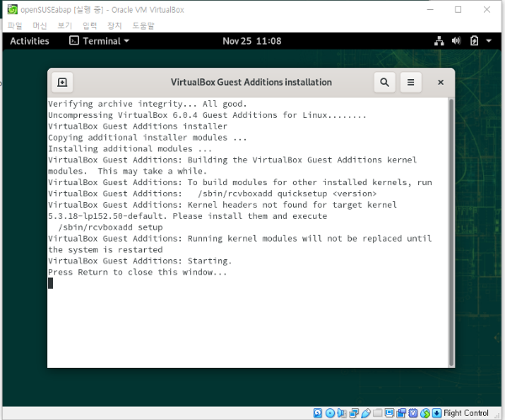Image resolution: width=505 pixels, height=420 pixels.
Task: Click the optical disc icon in status bar
Action: pyautogui.click(x=330, y=413)
